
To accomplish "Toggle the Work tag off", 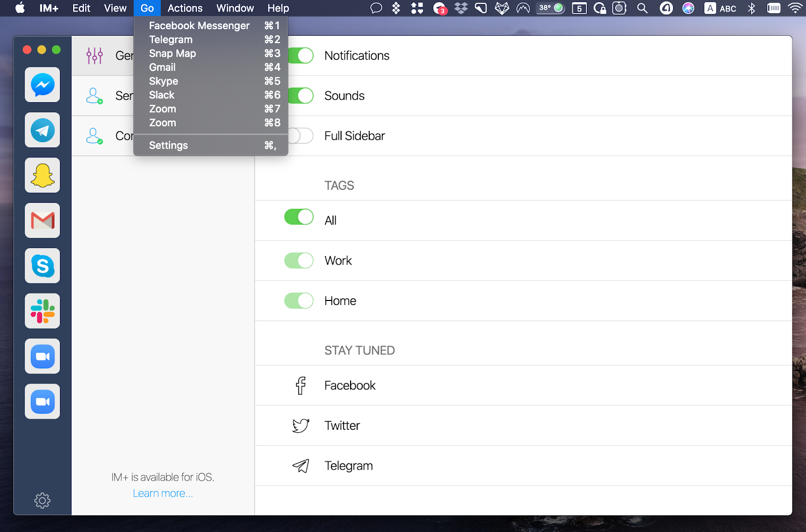I will tap(298, 260).
